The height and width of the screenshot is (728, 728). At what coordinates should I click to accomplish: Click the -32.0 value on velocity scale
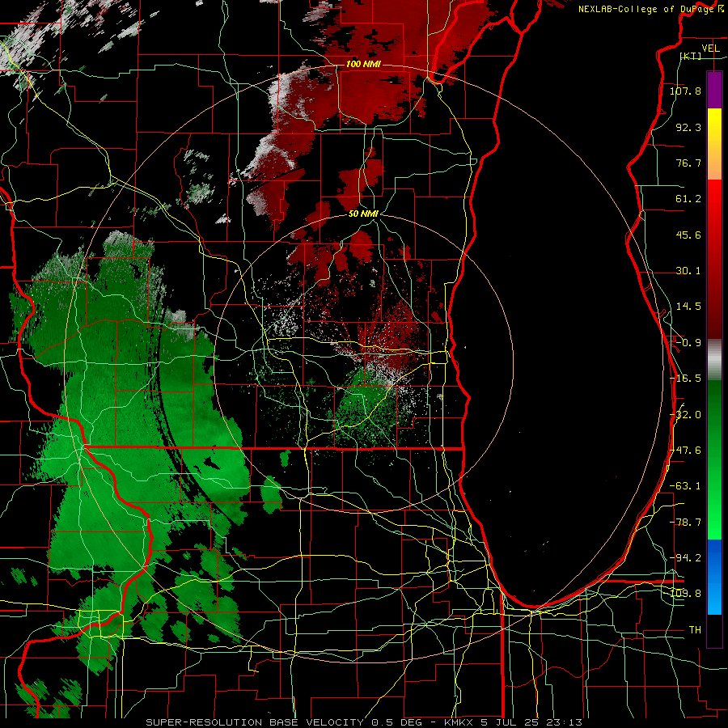point(685,415)
